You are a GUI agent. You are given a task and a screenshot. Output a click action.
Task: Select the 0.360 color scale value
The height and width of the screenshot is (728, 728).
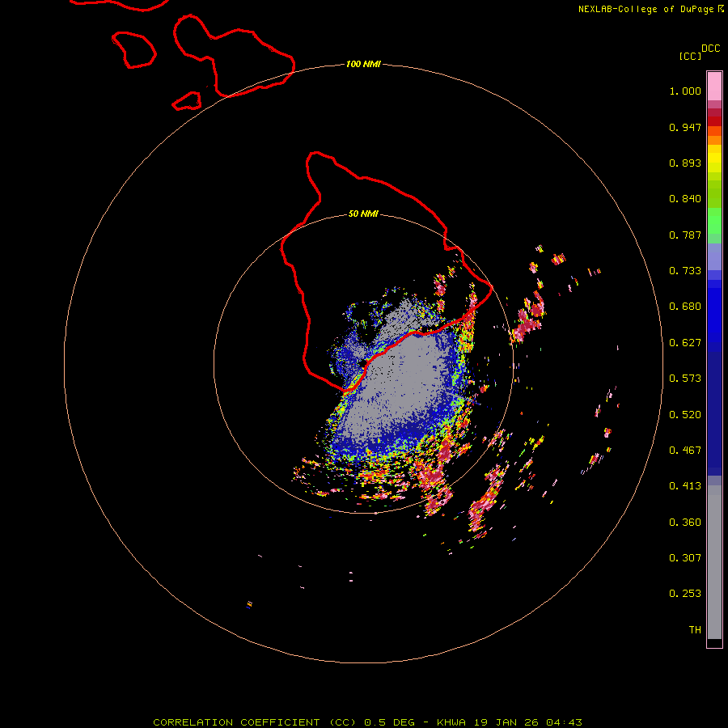[x=685, y=523]
